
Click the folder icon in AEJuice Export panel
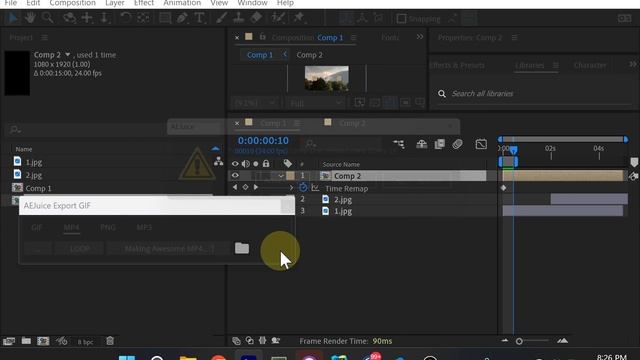242,248
